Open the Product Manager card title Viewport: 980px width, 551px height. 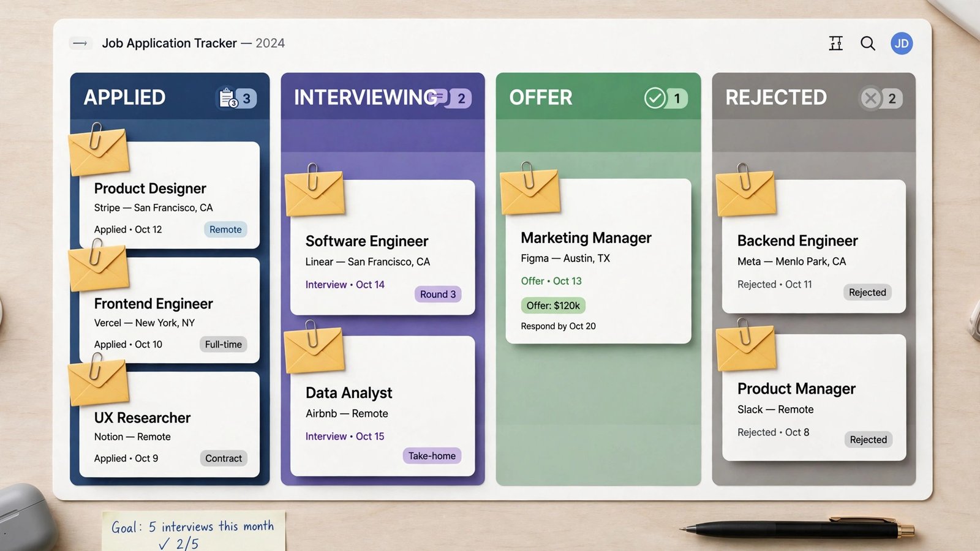[796, 389]
